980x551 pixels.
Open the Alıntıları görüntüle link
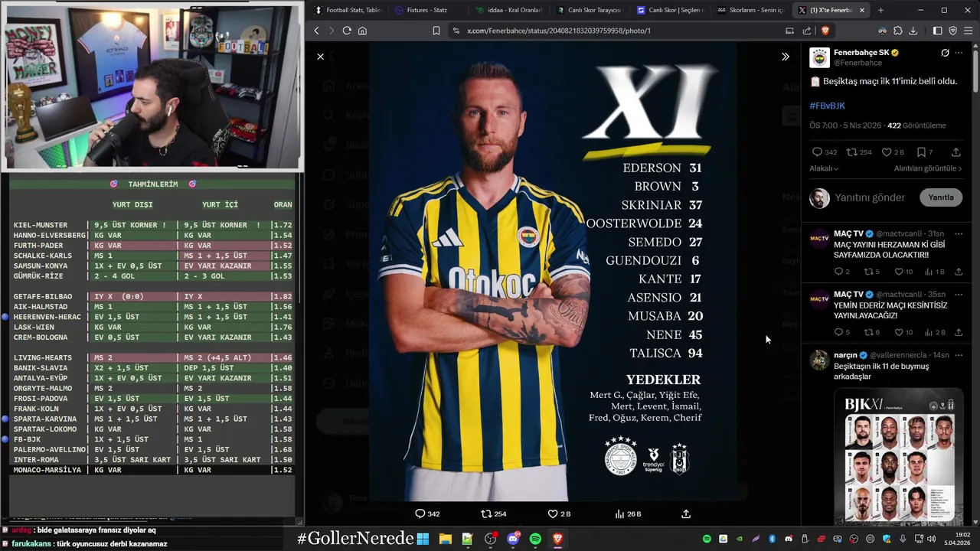coord(928,168)
